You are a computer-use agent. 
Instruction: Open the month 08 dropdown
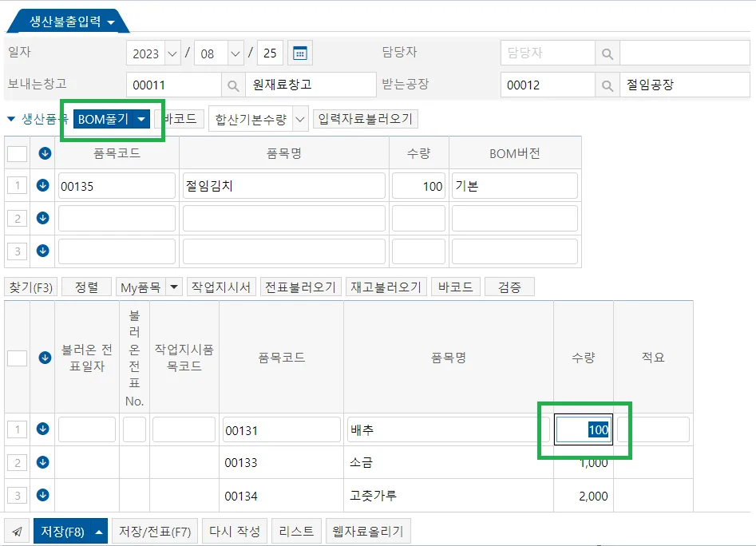coord(235,53)
